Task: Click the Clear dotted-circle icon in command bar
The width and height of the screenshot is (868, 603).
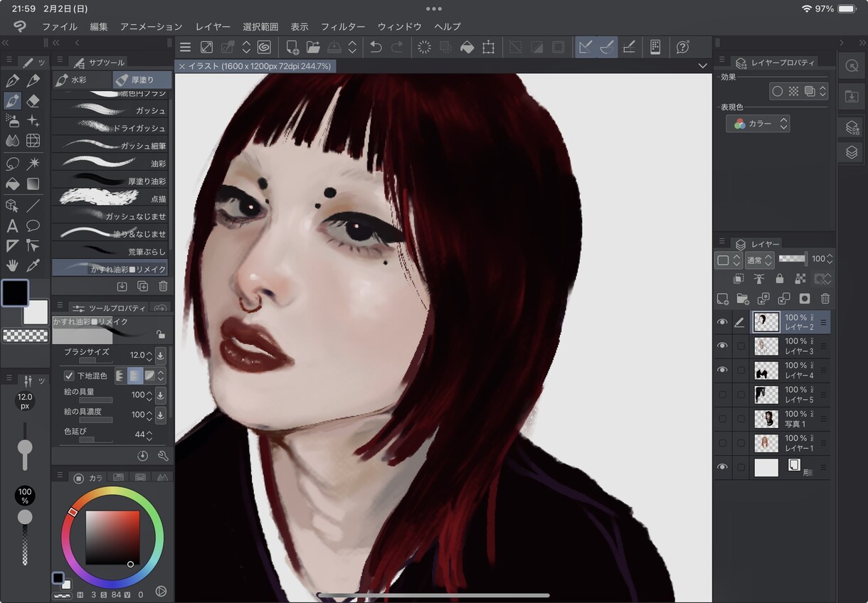Action: (x=424, y=48)
